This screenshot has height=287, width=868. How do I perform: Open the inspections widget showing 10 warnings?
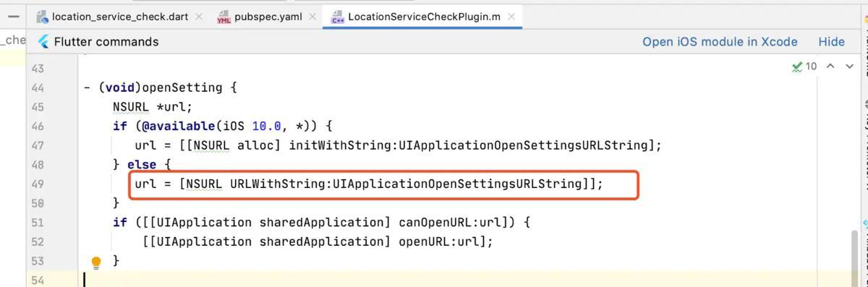(x=804, y=67)
